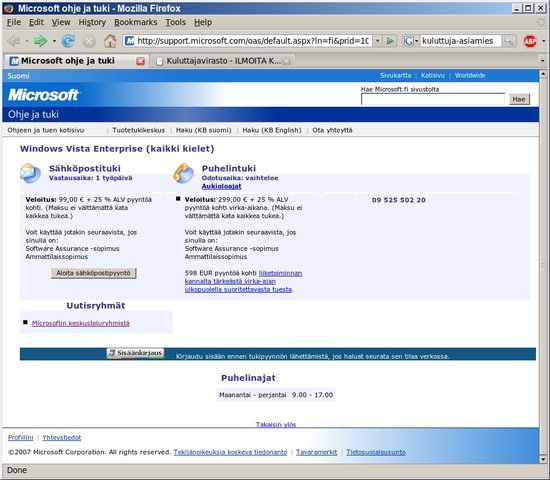The image size is (550, 480).
Task: Close the Microsoft ohje ja tuki tab
Action: 140,61
